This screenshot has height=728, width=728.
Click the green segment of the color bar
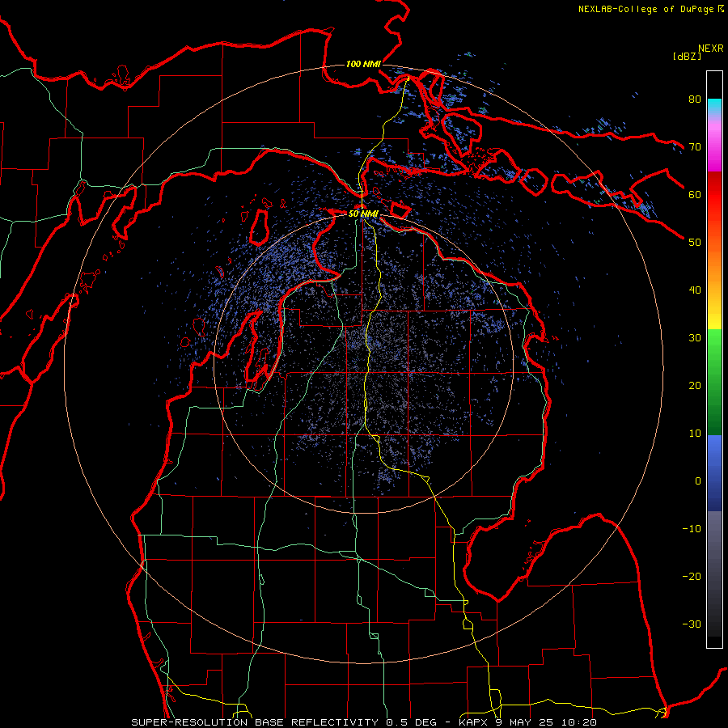pos(714,382)
